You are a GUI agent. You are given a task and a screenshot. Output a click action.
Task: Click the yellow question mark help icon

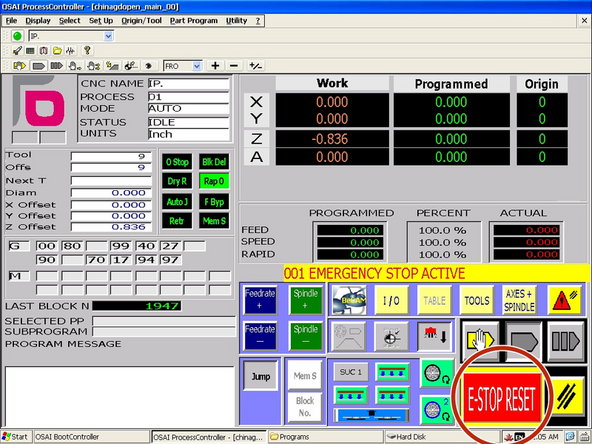(x=87, y=50)
